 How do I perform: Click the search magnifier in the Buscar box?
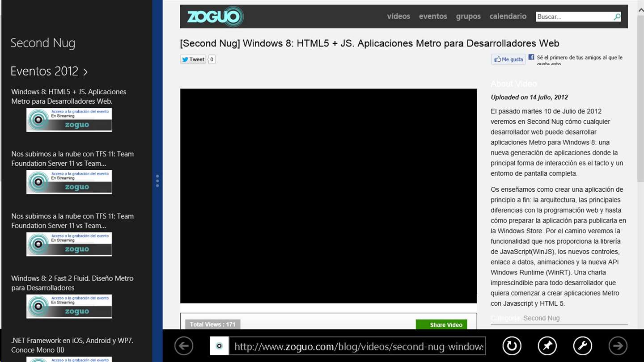pos(617,17)
